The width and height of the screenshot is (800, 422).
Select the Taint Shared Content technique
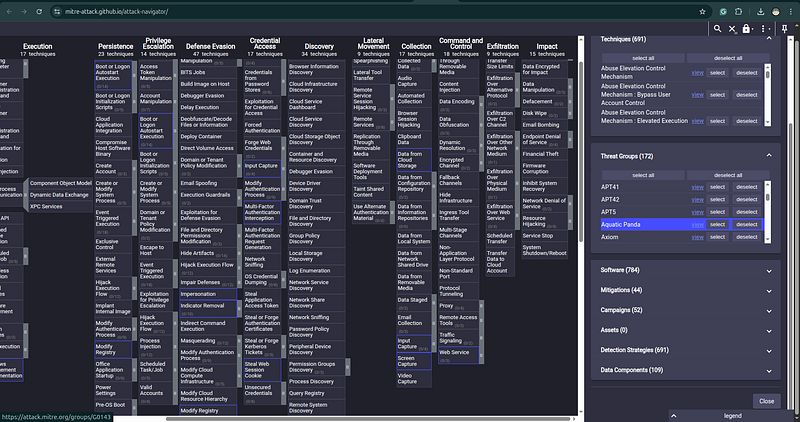(x=371, y=192)
